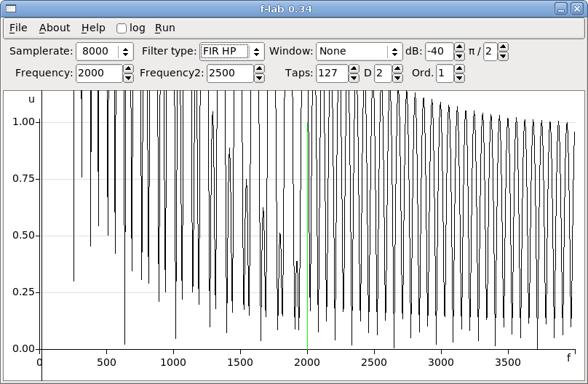This screenshot has height=384, width=588.
Task: Click the Frequency2 input field showing 2500
Action: 230,73
